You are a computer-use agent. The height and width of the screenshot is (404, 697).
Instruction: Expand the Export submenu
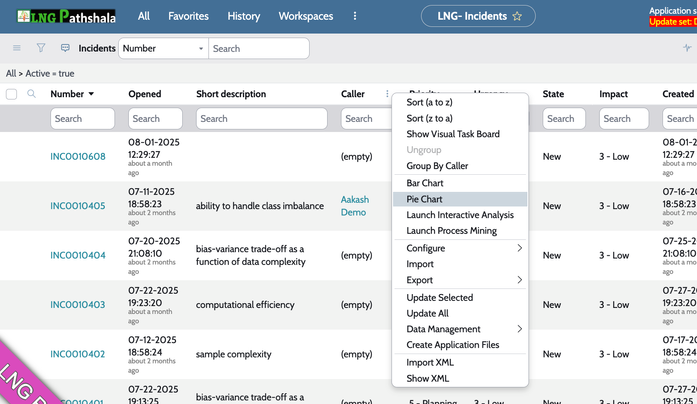tap(460, 280)
